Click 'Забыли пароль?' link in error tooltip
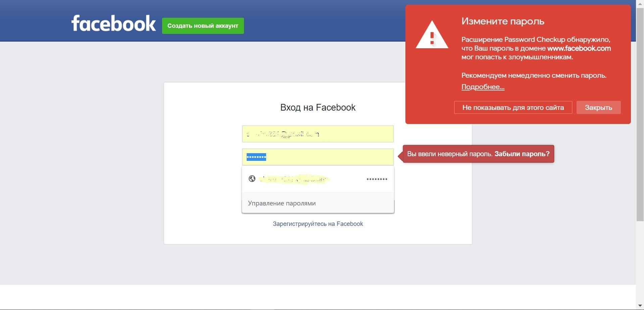Viewport: 644px width, 310px height. (x=522, y=154)
